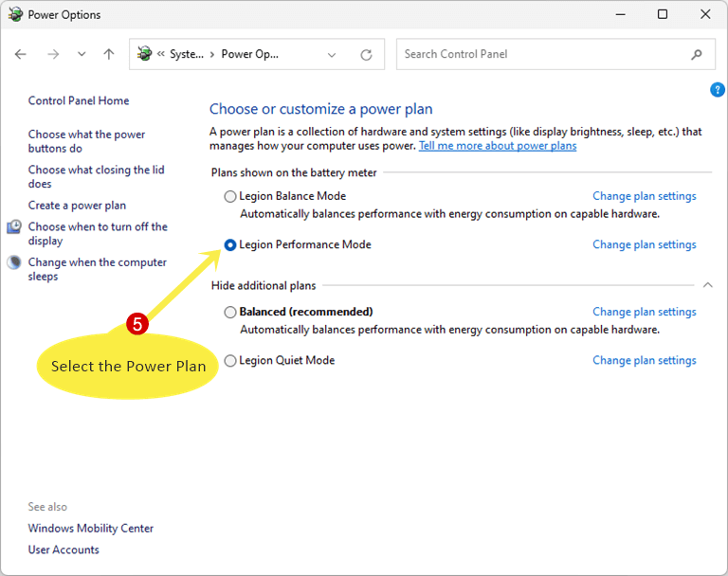This screenshot has width=728, height=576.
Task: Change plan settings for Legion Performance Mode
Action: (x=645, y=244)
